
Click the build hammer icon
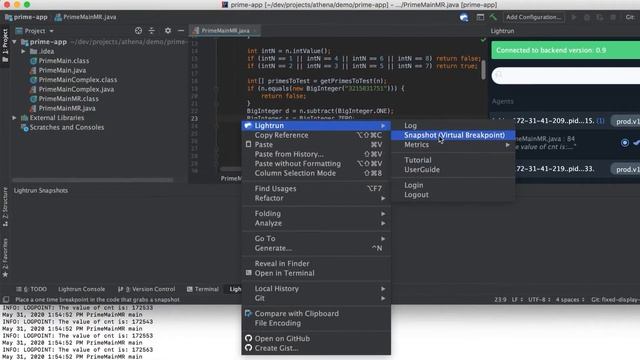[x=493, y=17]
